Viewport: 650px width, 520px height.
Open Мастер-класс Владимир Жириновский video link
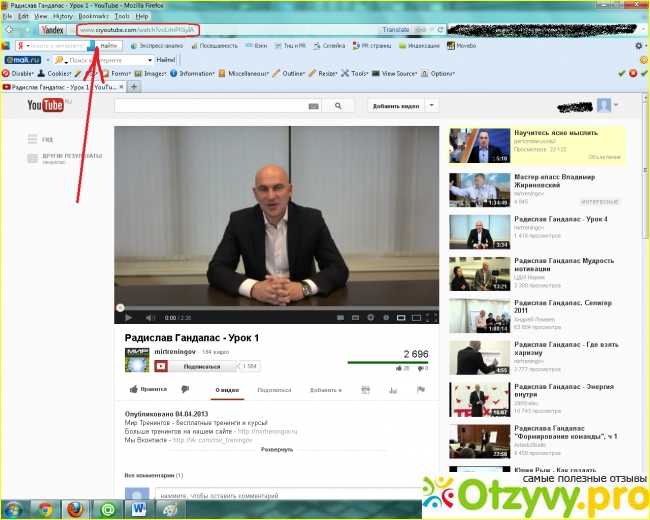tap(554, 181)
